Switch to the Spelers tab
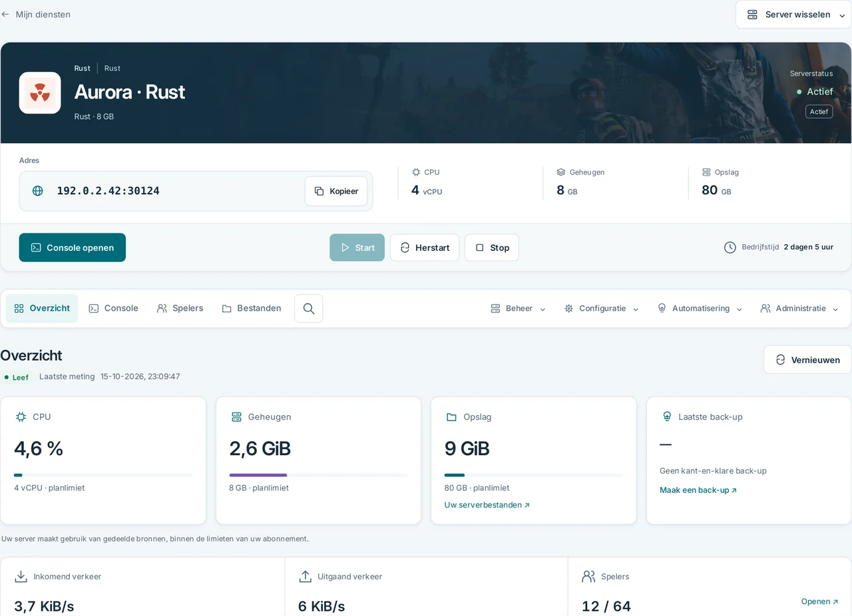The image size is (852, 616). (x=180, y=309)
